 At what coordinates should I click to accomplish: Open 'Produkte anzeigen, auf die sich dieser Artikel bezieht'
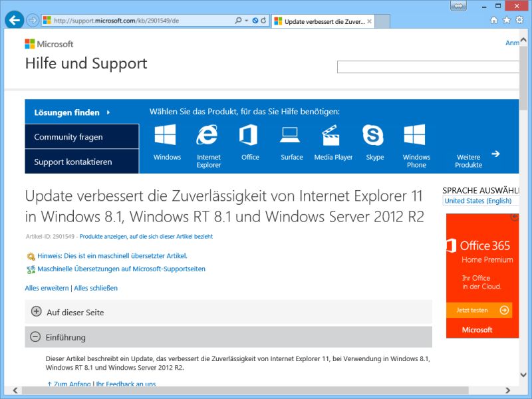(x=146, y=237)
